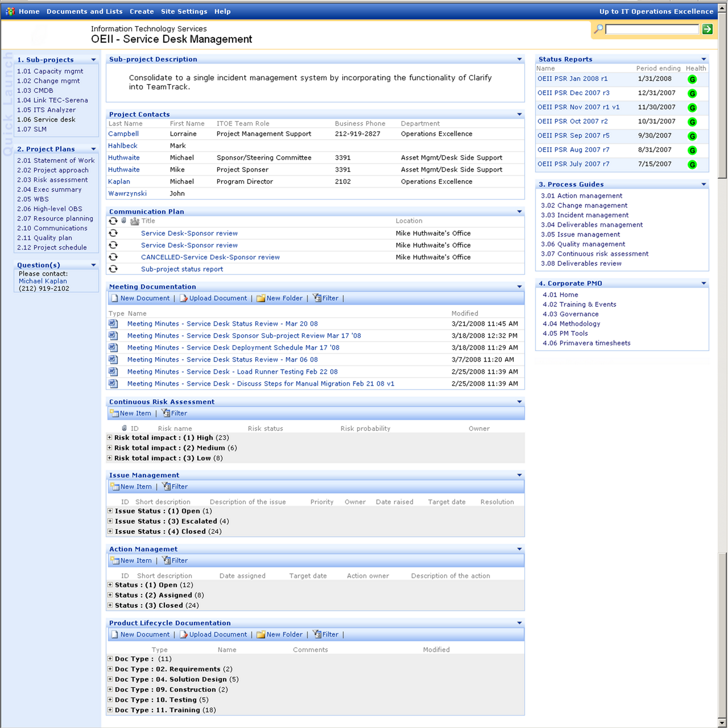Click Site Settings in the top navigation
The image size is (728, 728).
(184, 11)
